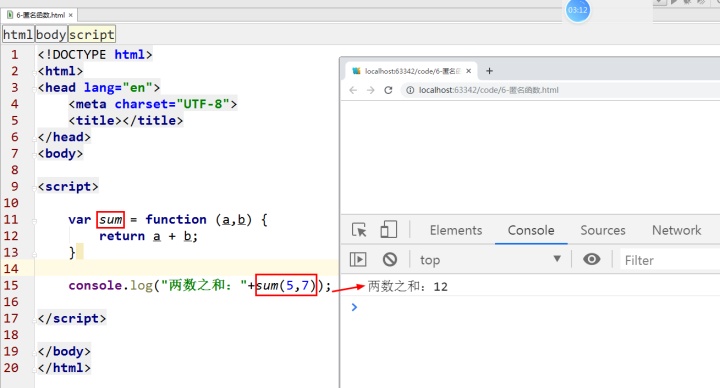
Task: Click line number 14 in the gutter
Action: pos(11,269)
